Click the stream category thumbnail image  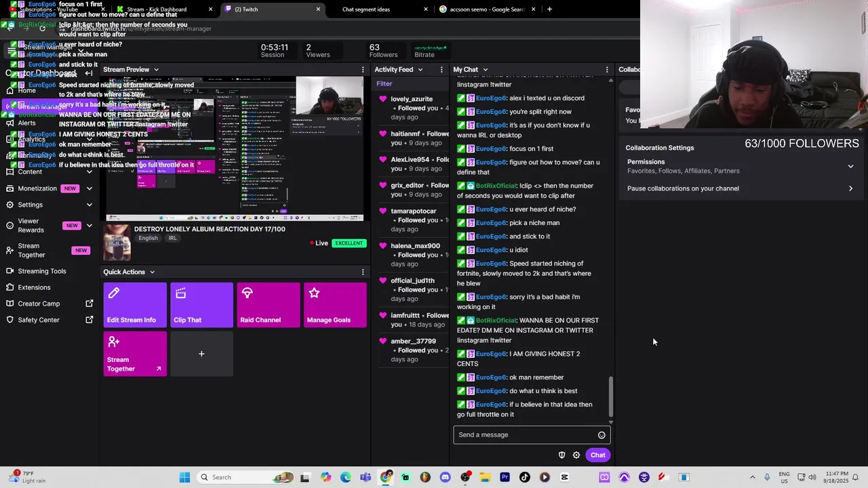tap(117, 243)
